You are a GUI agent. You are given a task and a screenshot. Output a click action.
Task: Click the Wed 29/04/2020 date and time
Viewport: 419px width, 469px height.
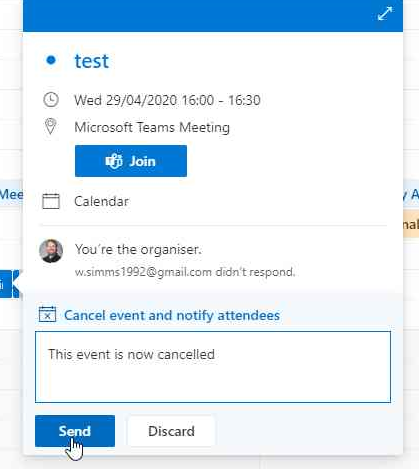167,100
